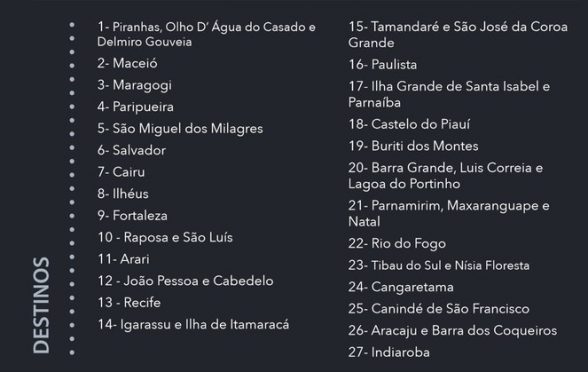The image size is (588, 372).
Task: Select destination 13 - Recife
Action: tap(129, 303)
